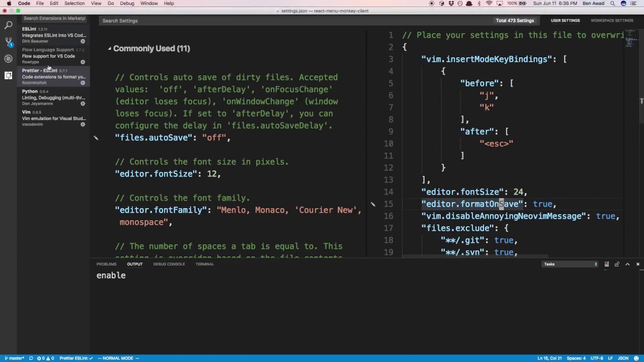
Task: Click UTF-8 encoding in status bar
Action: click(x=597, y=358)
